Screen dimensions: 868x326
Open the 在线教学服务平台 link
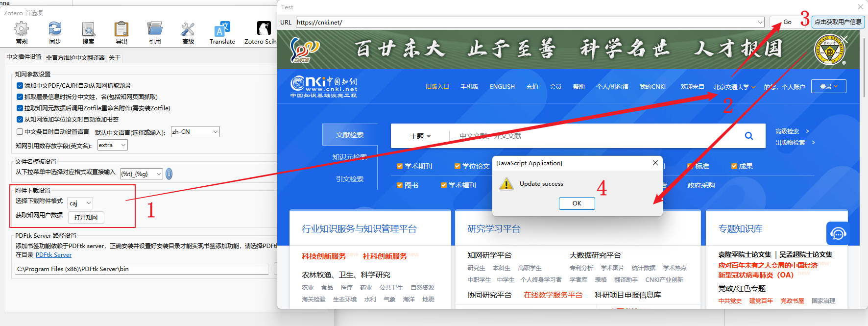click(x=553, y=295)
